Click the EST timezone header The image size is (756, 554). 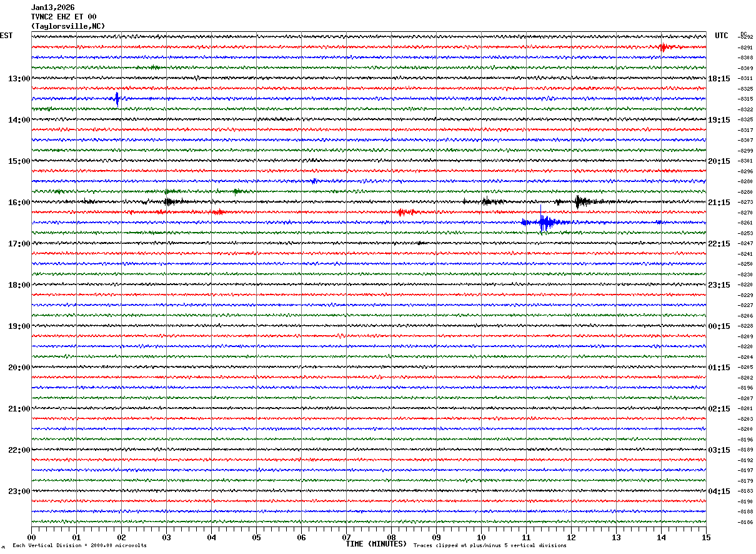(6, 36)
